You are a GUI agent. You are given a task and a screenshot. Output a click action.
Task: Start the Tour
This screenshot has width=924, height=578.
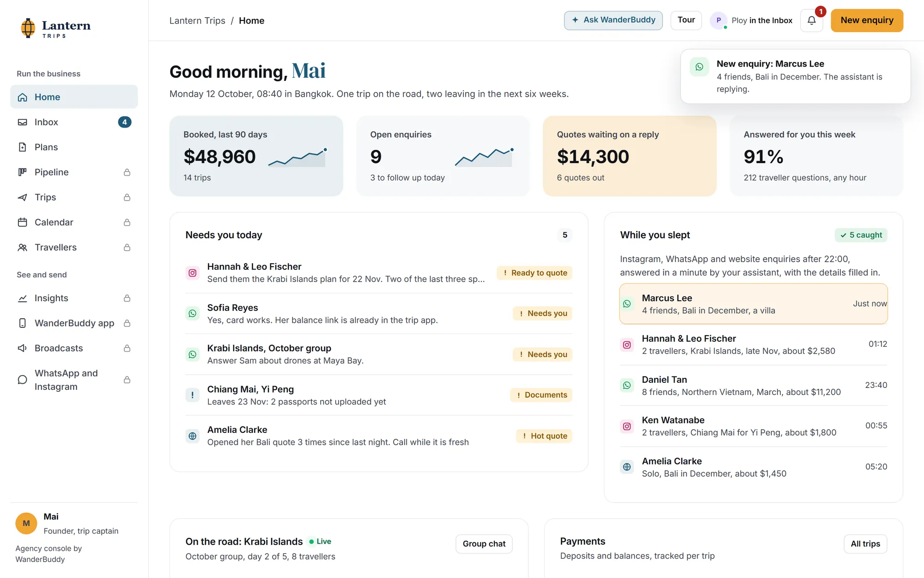(686, 20)
